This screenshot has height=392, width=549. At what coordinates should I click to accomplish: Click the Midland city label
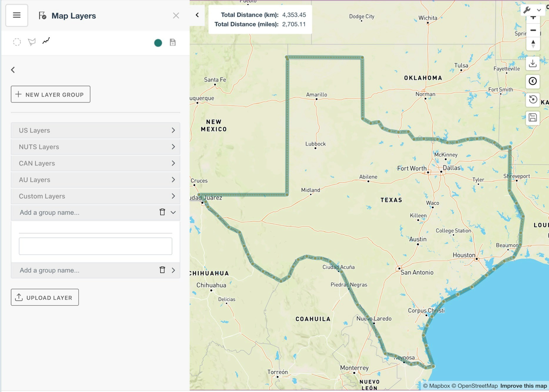(x=311, y=190)
